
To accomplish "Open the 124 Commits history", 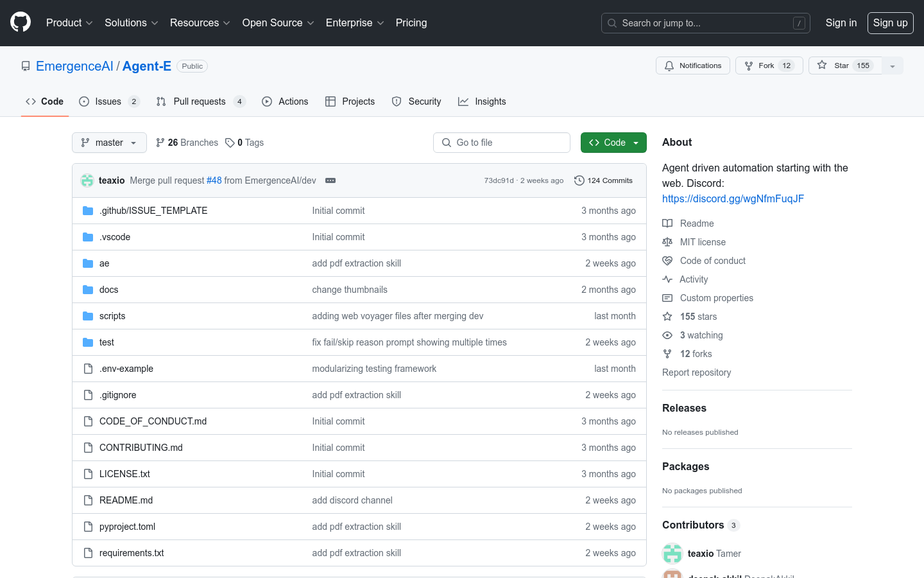I will [x=603, y=180].
